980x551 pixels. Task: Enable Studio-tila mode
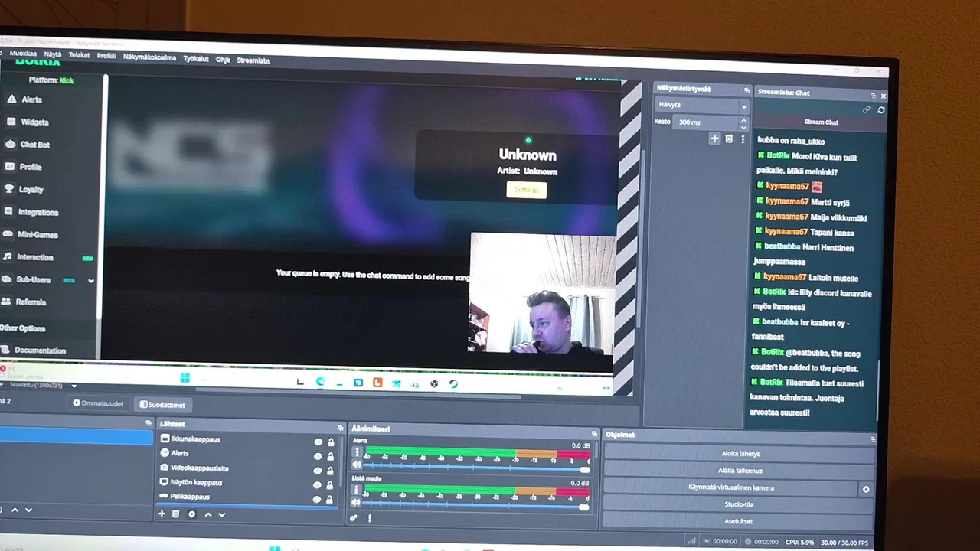(x=739, y=504)
